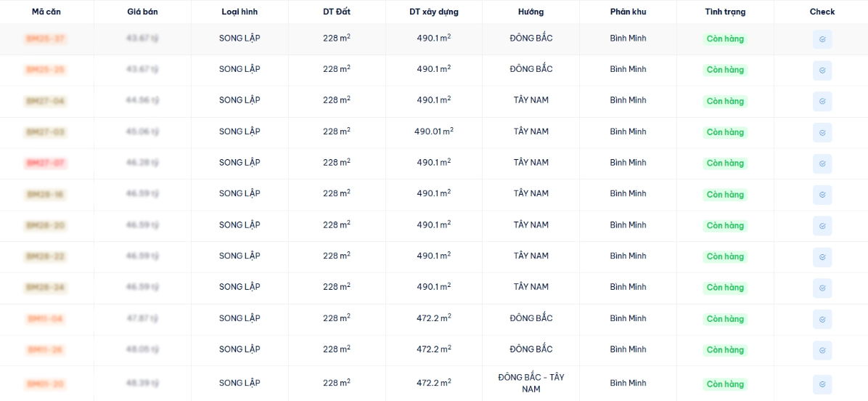Click the ĐÔNG BẮC - TÂY NAM direction cell
The width and height of the screenshot is (868, 401).
click(x=531, y=383)
